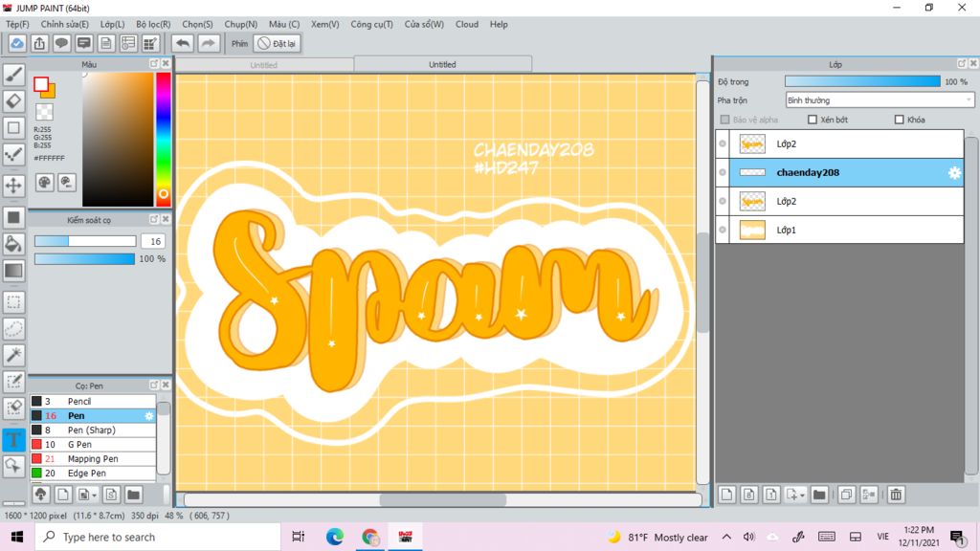Click the speech bubble icon in the toolbar
Viewport: 980px width, 551px height.
click(61, 43)
